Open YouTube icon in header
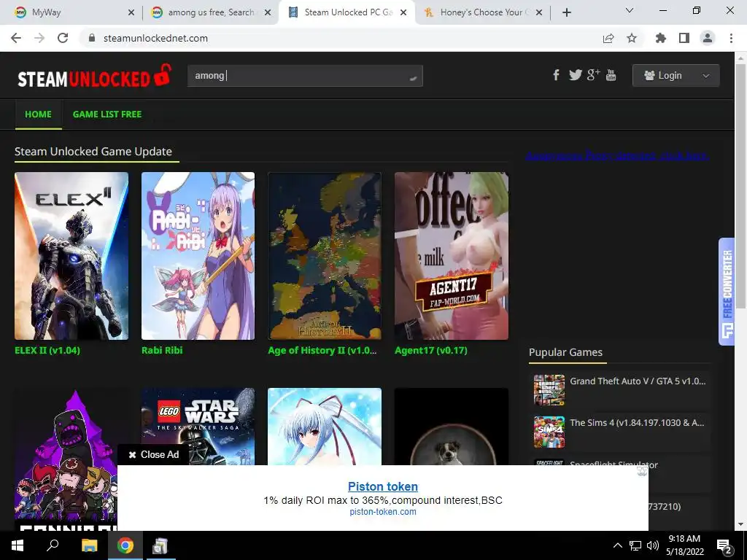Screen dimensions: 747x560 pos(611,75)
